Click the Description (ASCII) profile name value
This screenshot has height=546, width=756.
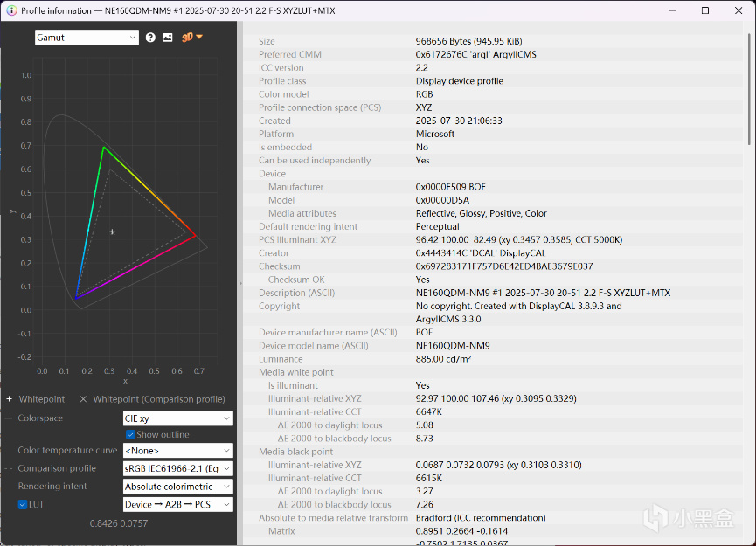543,293
